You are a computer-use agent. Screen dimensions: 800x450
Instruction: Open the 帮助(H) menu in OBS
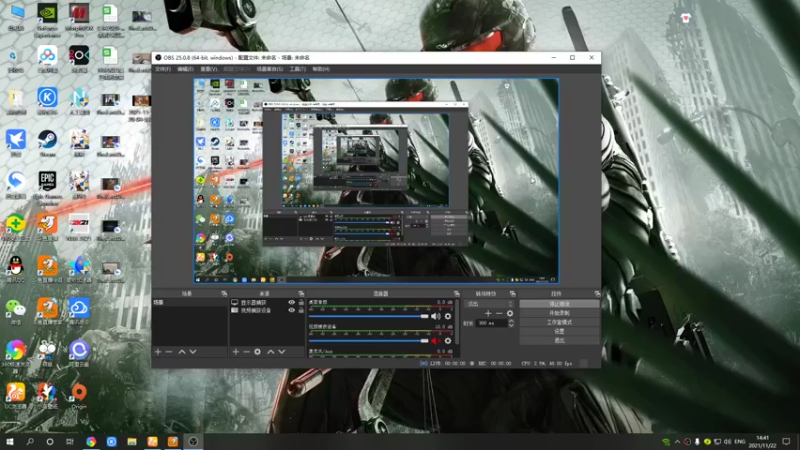click(x=321, y=69)
